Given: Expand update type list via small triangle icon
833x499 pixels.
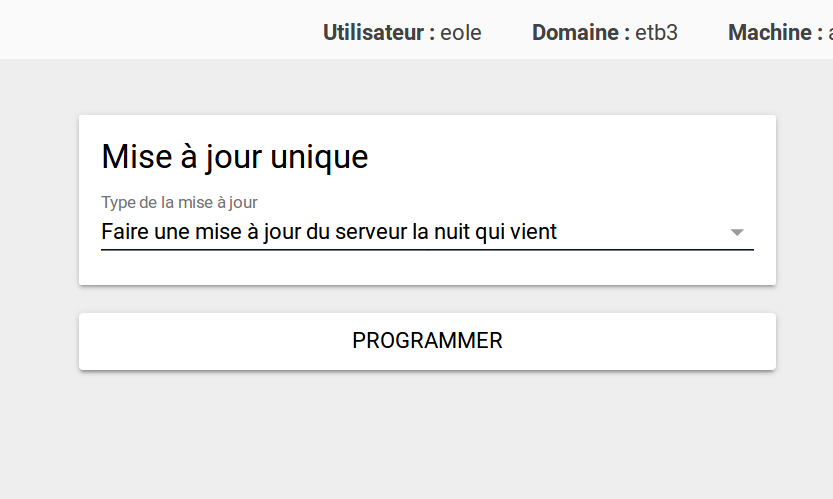Looking at the screenshot, I should coord(737,232).
